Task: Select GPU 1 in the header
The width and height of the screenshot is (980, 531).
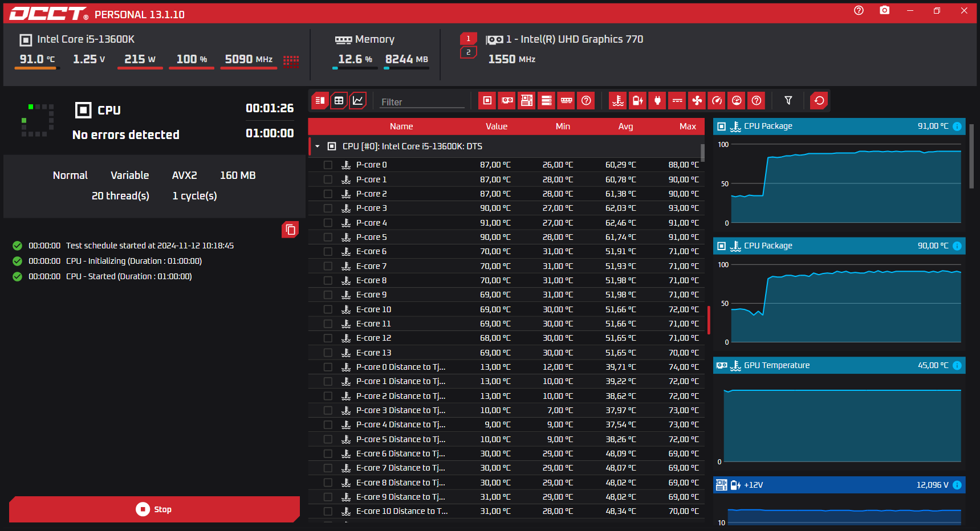Action: pos(469,39)
